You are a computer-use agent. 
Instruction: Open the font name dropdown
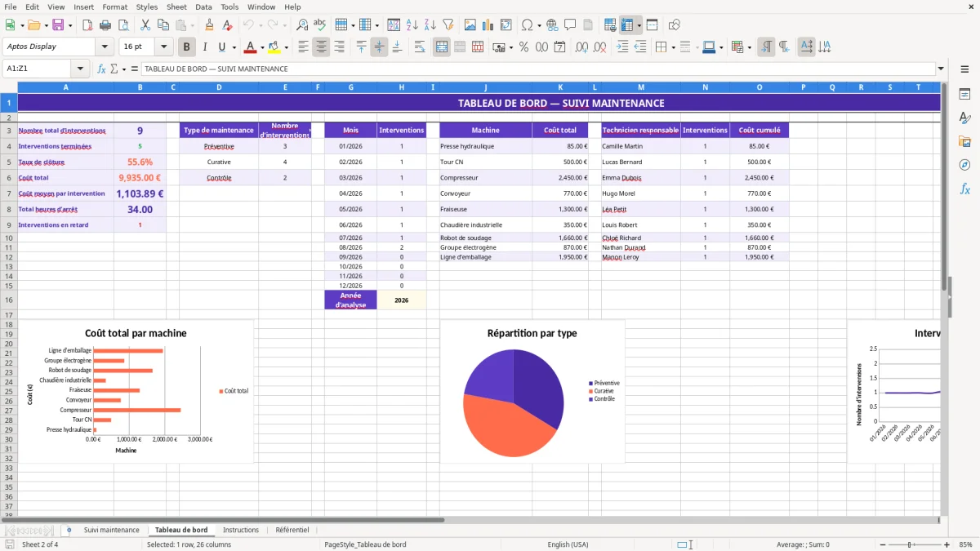104,47
